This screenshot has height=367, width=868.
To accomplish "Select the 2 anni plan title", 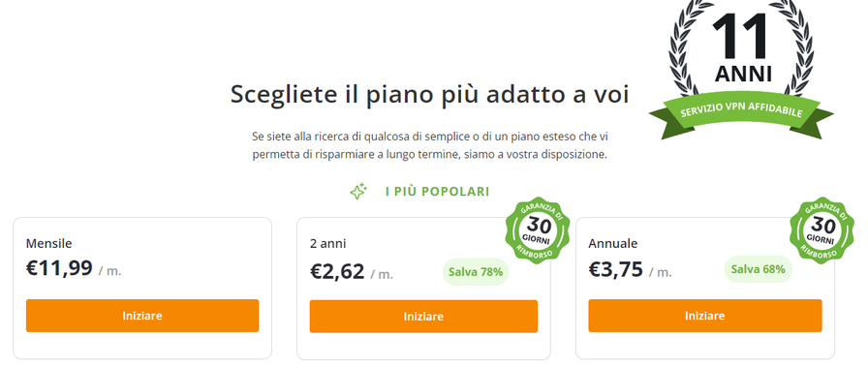I will click(x=327, y=244).
